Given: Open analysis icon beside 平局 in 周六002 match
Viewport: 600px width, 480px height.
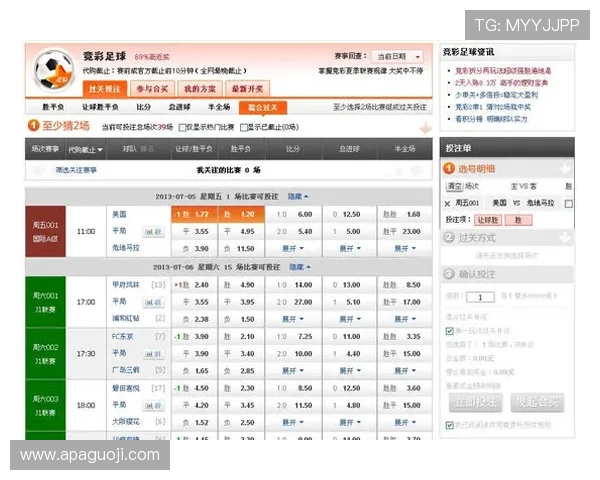Looking at the screenshot, I should click(x=154, y=354).
